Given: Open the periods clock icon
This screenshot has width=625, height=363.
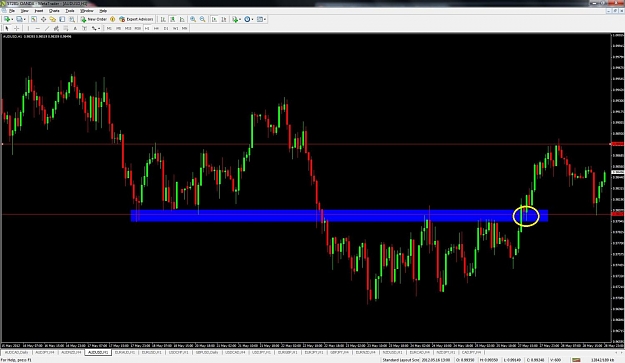Looking at the screenshot, I should (247, 19).
